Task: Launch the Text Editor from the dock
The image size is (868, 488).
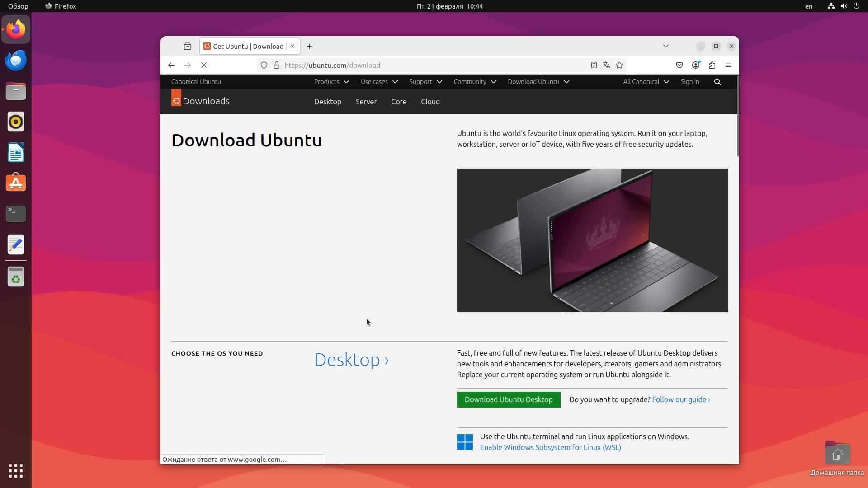Action: (16, 244)
